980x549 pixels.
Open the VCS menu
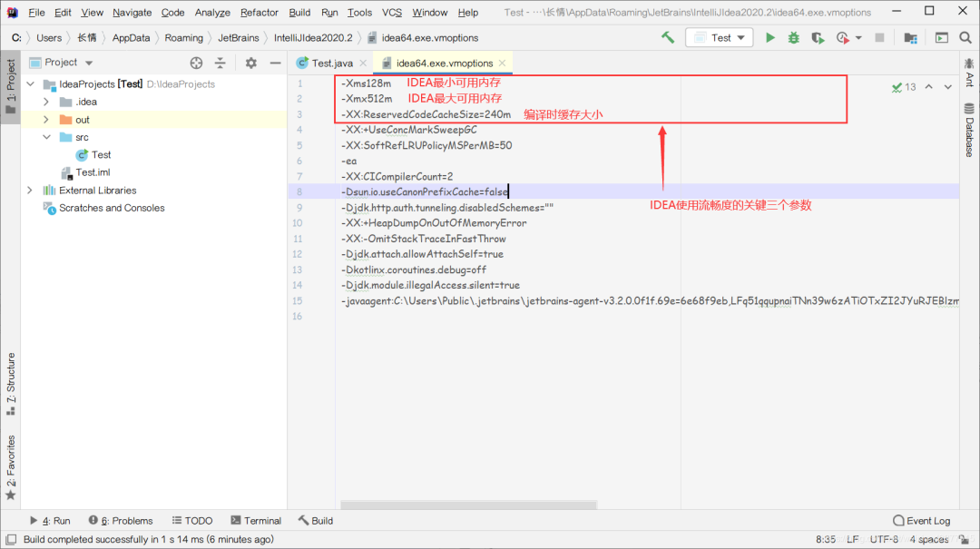(392, 13)
